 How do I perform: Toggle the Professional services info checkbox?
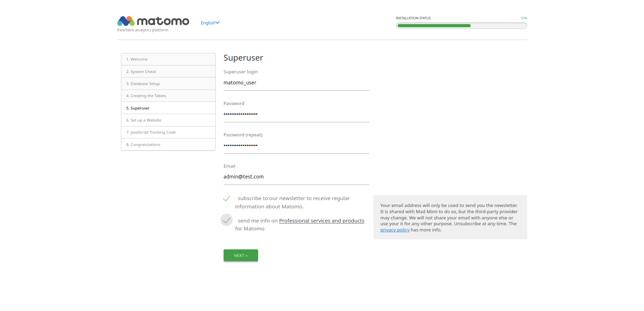coord(227,220)
